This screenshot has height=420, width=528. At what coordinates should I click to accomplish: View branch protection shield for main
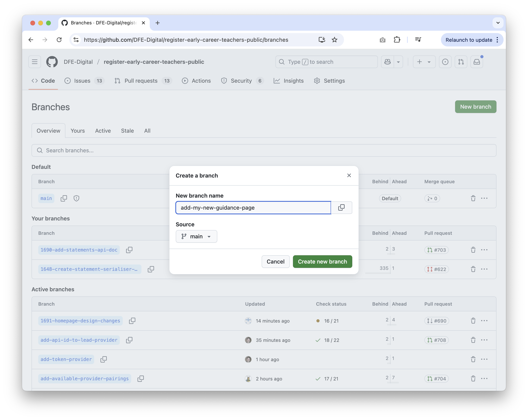click(76, 198)
